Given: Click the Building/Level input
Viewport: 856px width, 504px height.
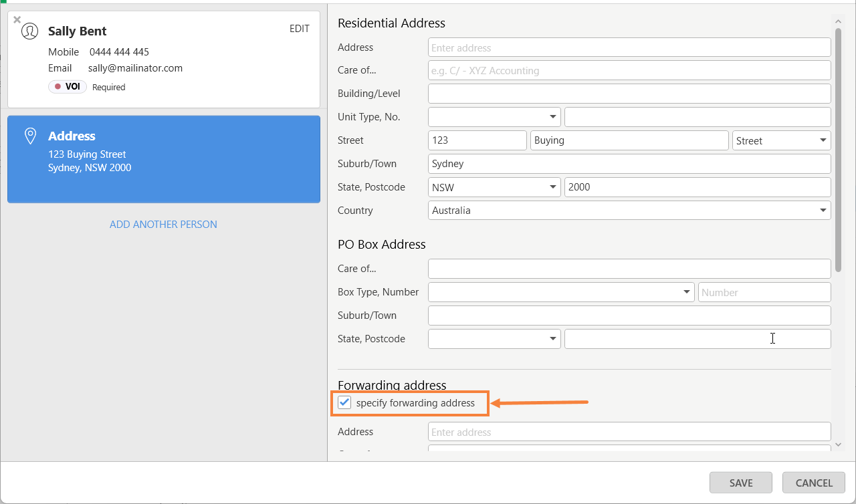Looking at the screenshot, I should [629, 94].
